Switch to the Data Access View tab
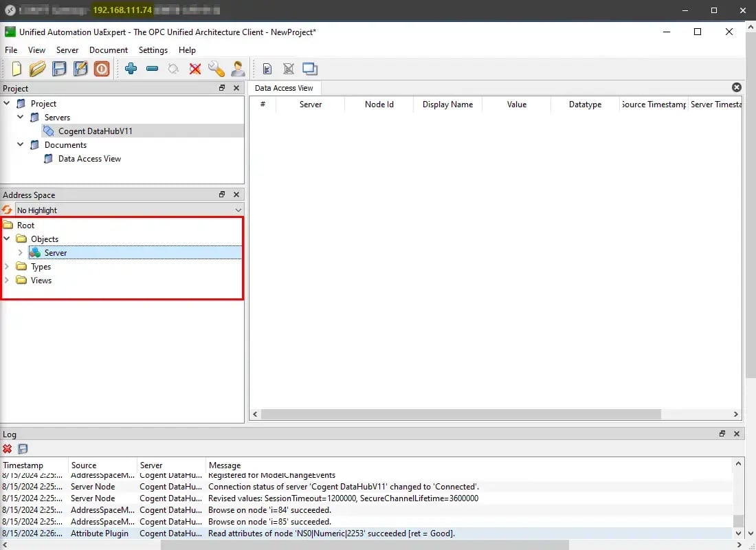The image size is (756, 550). pyautogui.click(x=284, y=87)
